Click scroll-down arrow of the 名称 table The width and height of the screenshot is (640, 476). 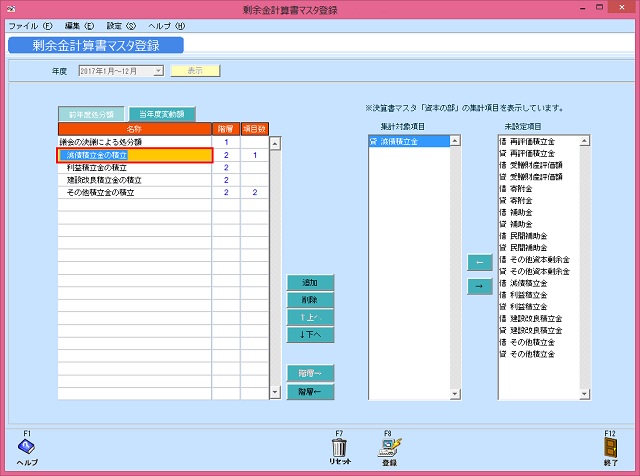(x=275, y=392)
